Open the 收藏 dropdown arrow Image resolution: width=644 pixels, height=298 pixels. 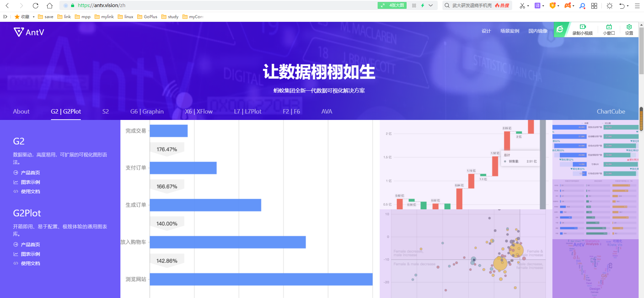tap(34, 17)
